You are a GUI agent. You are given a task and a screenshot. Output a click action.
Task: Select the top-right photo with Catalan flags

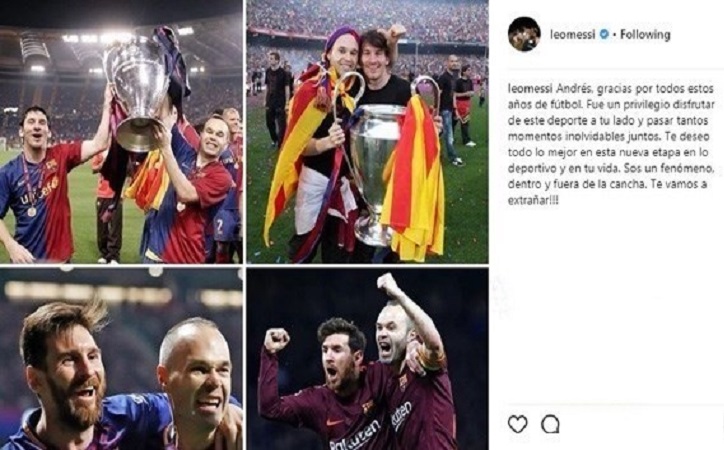click(368, 132)
